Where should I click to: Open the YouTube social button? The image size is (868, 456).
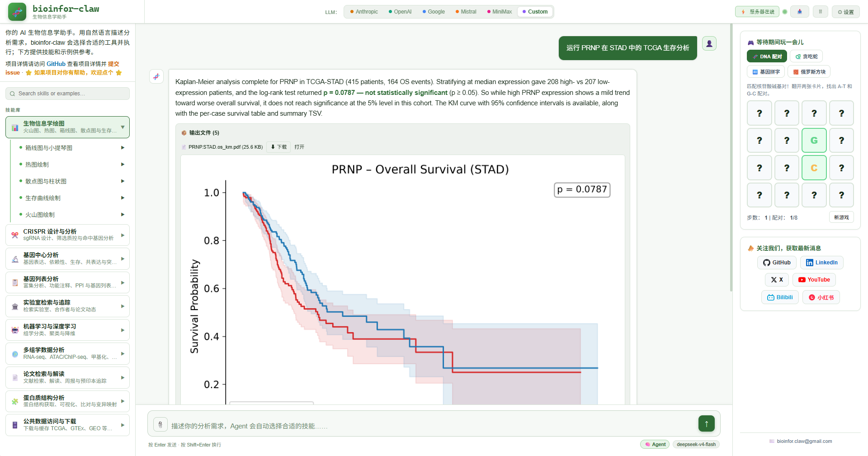[x=814, y=280]
